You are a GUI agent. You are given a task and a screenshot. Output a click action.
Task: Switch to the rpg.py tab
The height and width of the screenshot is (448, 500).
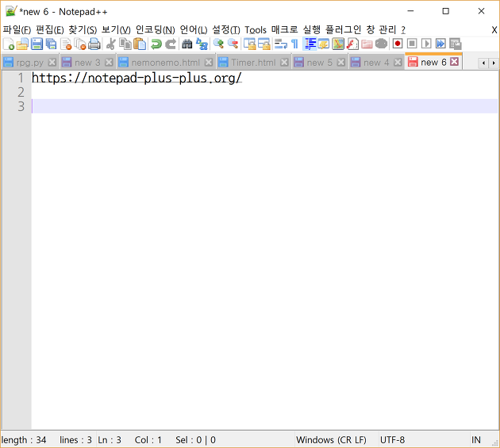pos(30,63)
